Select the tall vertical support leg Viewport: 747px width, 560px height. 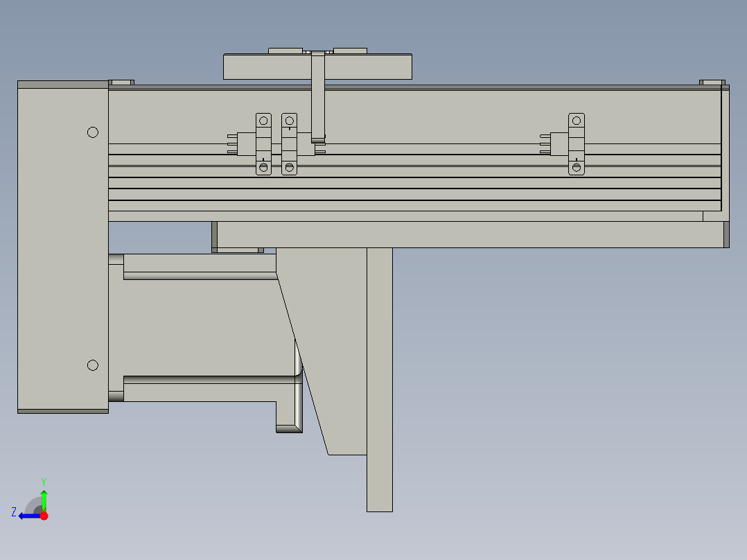point(380,380)
